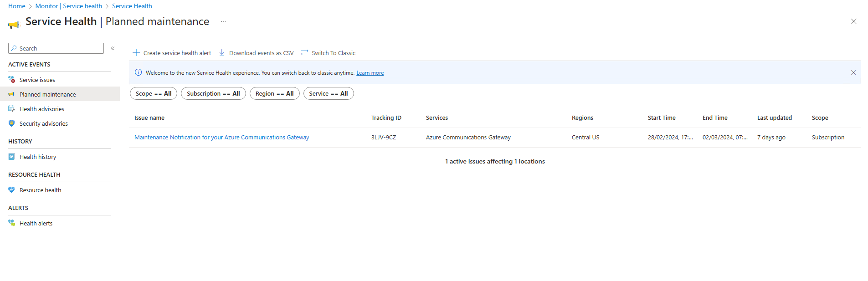Viewport: 868px width, 281px height.
Task: Select tracking ID 3LJV-9CZ cell
Action: pos(384,137)
